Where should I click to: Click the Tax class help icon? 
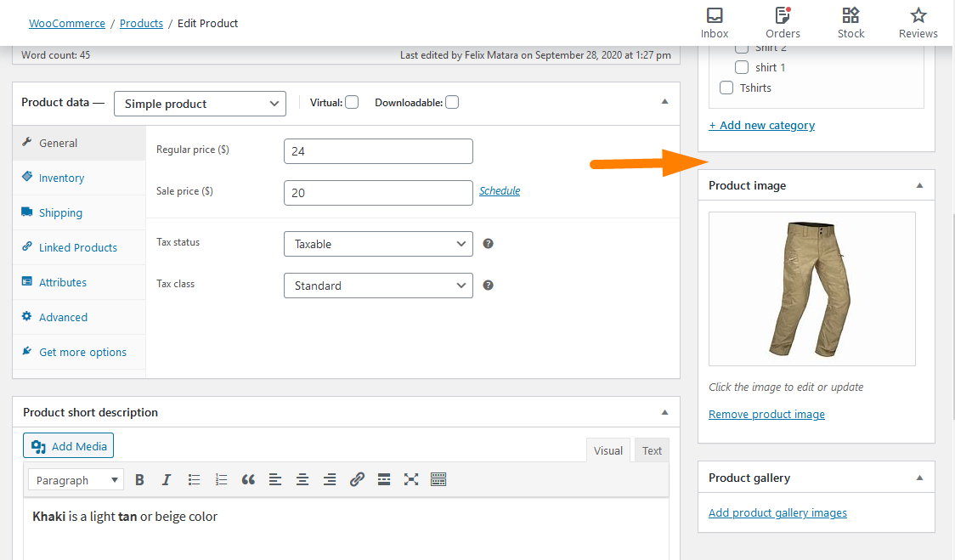[x=488, y=286]
